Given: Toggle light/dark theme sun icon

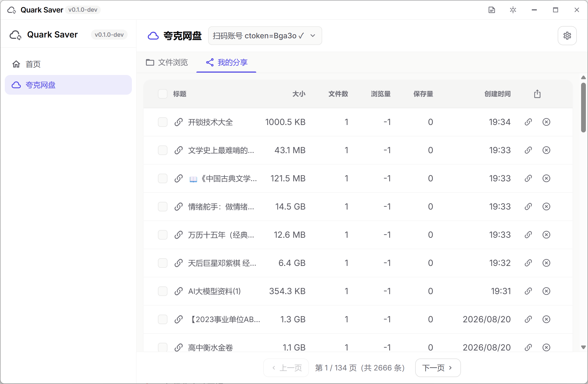Looking at the screenshot, I should pos(513,10).
